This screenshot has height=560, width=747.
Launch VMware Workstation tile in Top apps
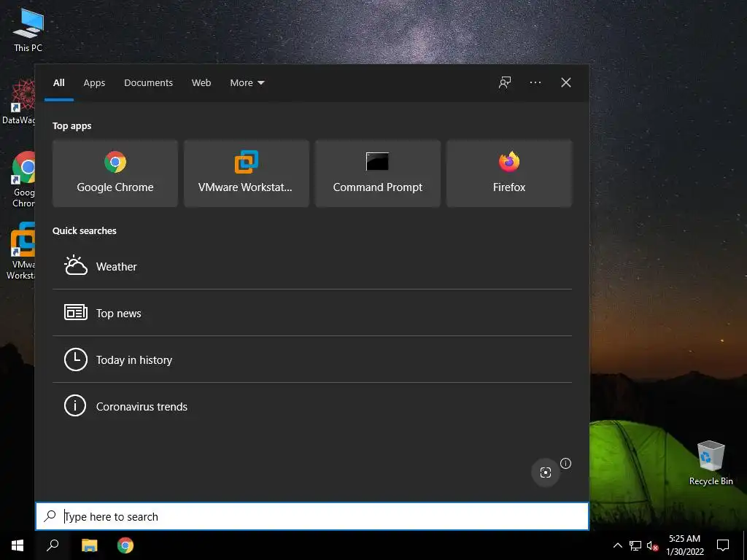[247, 174]
